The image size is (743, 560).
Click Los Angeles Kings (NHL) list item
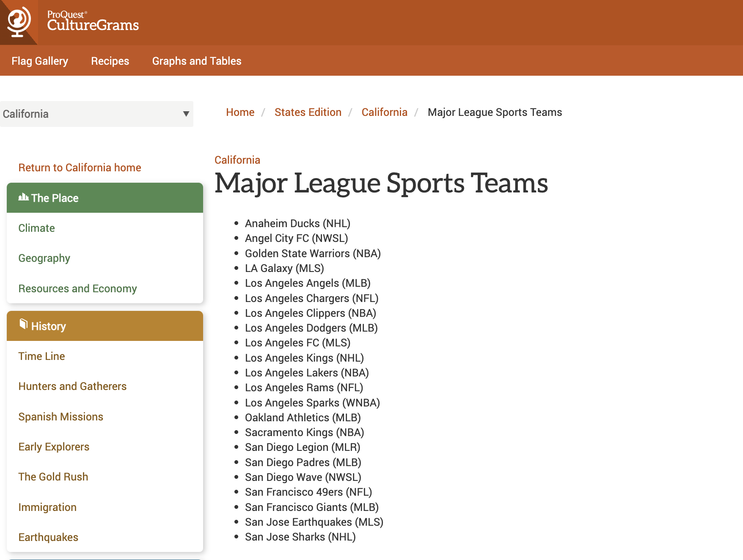(x=305, y=358)
